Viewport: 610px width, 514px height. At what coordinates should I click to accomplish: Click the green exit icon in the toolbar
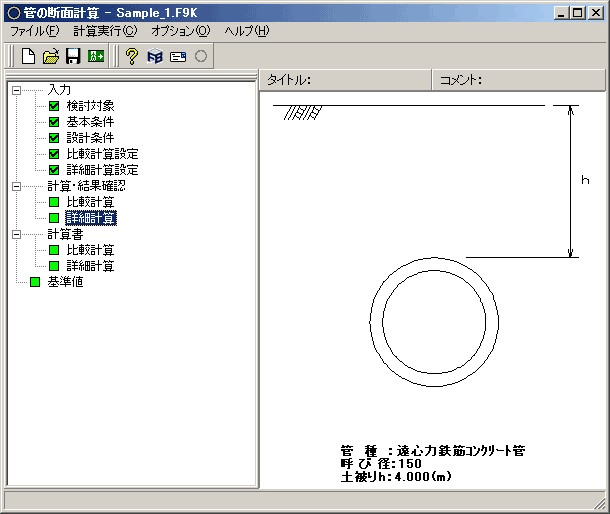pos(96,56)
